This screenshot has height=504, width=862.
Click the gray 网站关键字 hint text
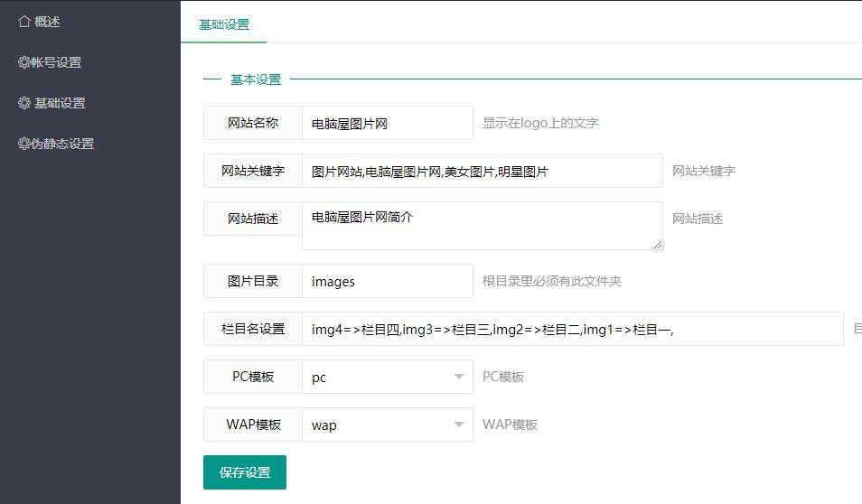click(x=704, y=171)
